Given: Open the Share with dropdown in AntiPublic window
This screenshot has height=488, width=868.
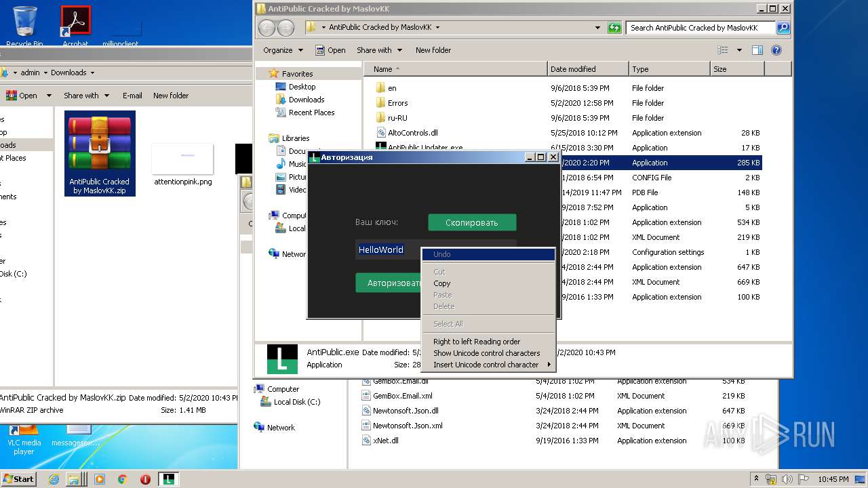Looking at the screenshot, I should pos(379,50).
